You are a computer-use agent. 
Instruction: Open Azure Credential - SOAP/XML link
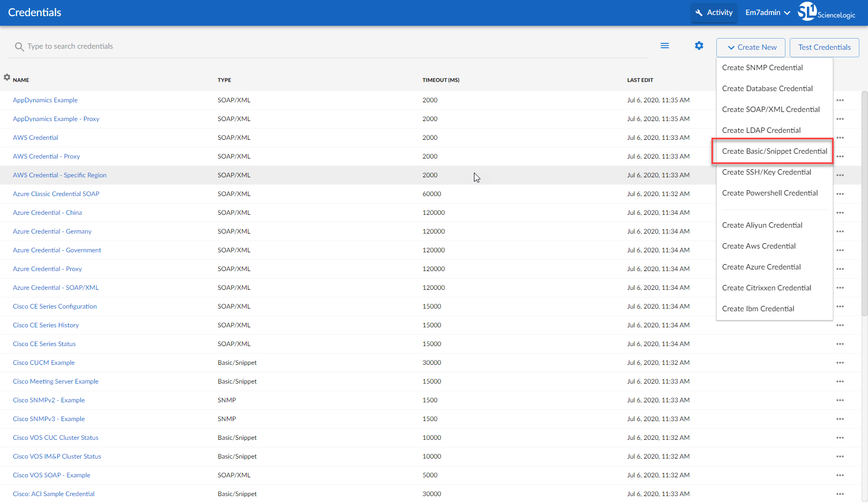tap(56, 288)
